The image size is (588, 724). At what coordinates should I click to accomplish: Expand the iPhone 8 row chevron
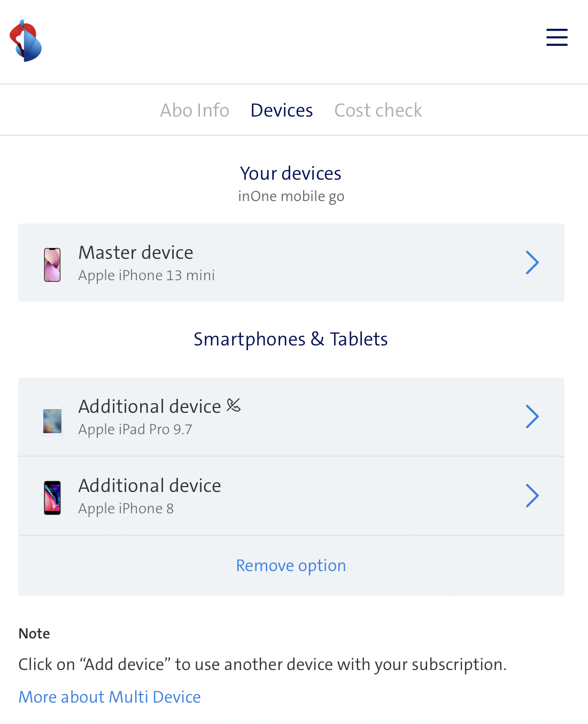click(532, 496)
